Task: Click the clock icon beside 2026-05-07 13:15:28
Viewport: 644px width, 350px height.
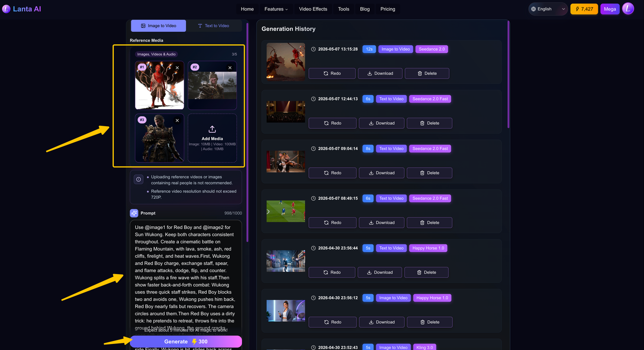Action: 313,49
